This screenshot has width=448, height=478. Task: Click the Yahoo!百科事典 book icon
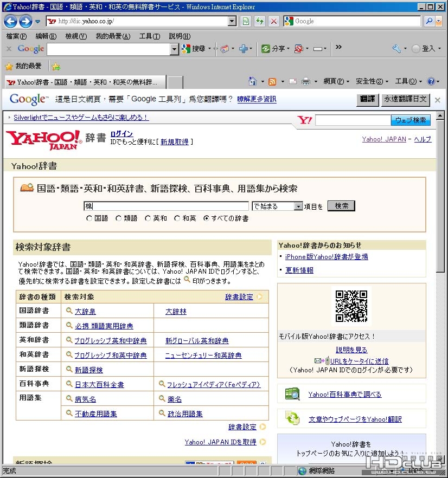pos(292,393)
